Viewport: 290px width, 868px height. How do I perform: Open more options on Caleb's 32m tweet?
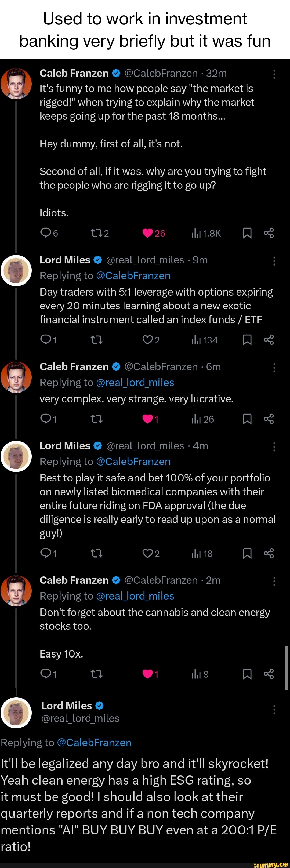274,74
